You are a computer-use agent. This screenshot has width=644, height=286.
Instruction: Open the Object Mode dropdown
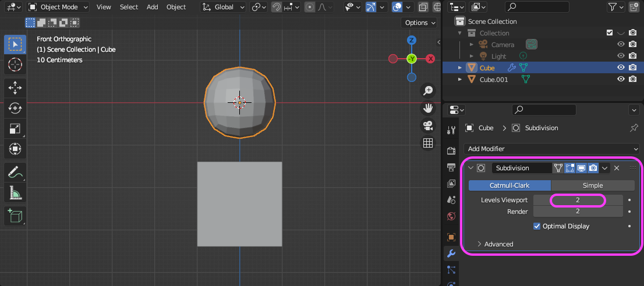pos(58,7)
